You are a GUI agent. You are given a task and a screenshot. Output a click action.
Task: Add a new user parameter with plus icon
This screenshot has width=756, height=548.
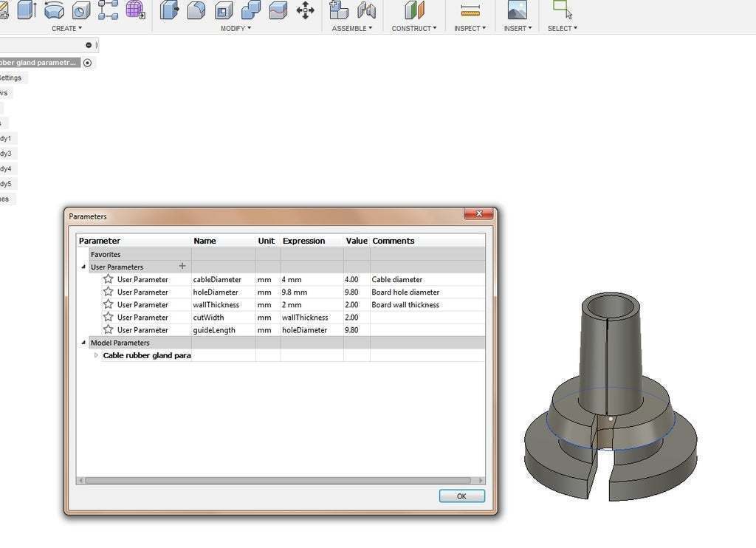click(182, 266)
